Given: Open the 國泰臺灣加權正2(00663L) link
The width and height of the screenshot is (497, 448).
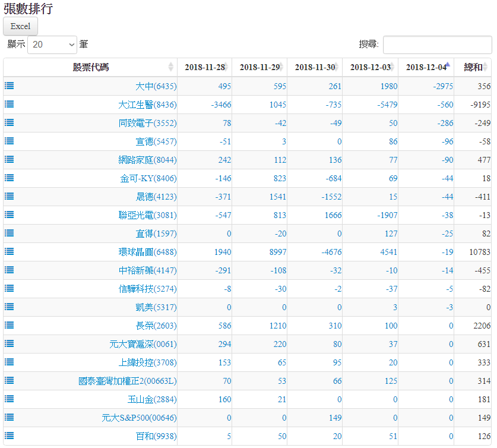Looking at the screenshot, I should tap(128, 381).
